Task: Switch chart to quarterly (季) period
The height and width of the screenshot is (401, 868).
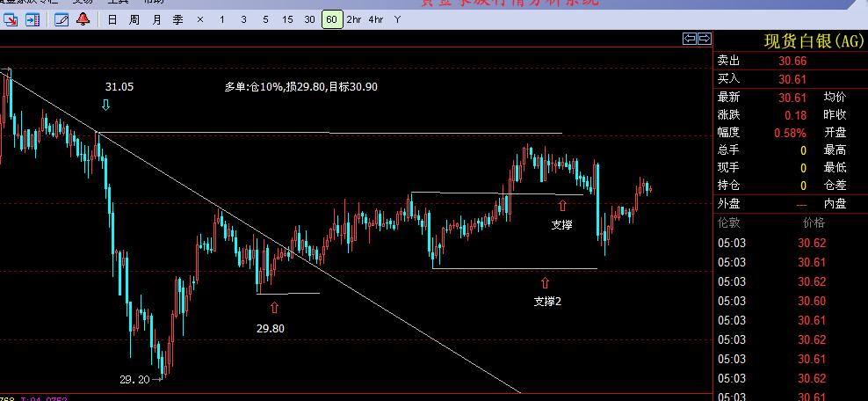Action: [x=177, y=20]
